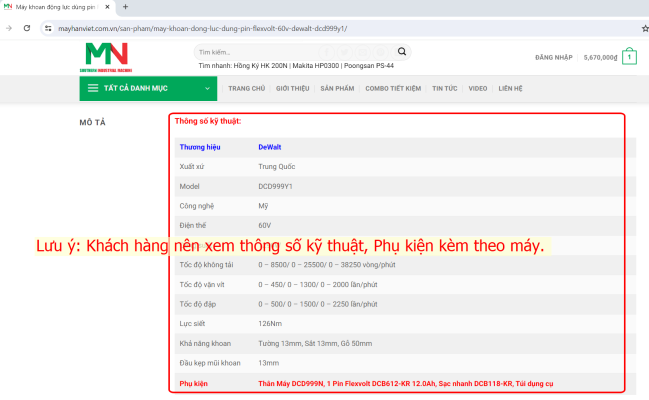The width and height of the screenshot is (649, 400).
Task: Select Combo tiết kiệm menu item
Action: (x=393, y=88)
